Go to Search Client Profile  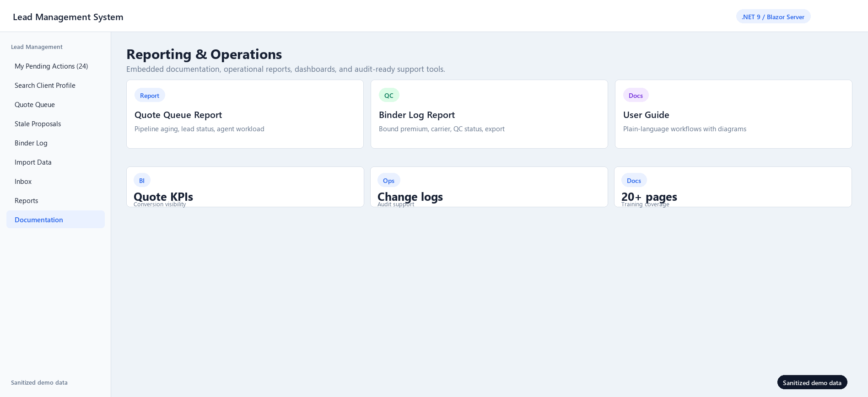pos(55,86)
